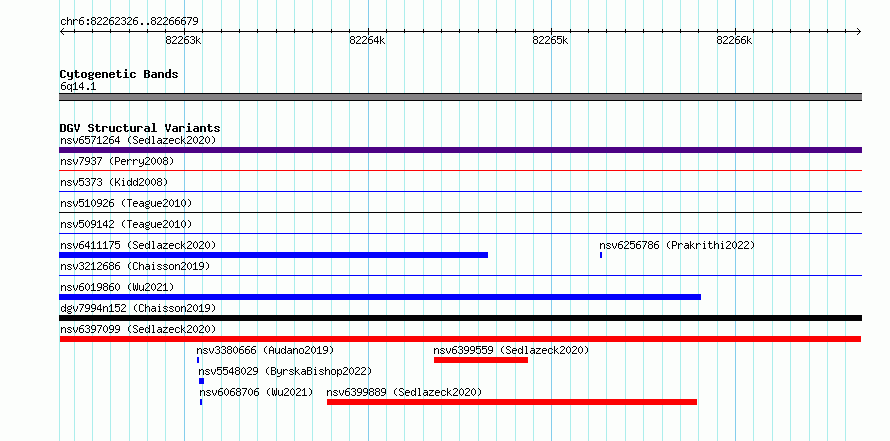Screen dimensions: 890x441
Task: Click the dgv7994n152 (Chaisson2019) label
Action: [x=138, y=308]
